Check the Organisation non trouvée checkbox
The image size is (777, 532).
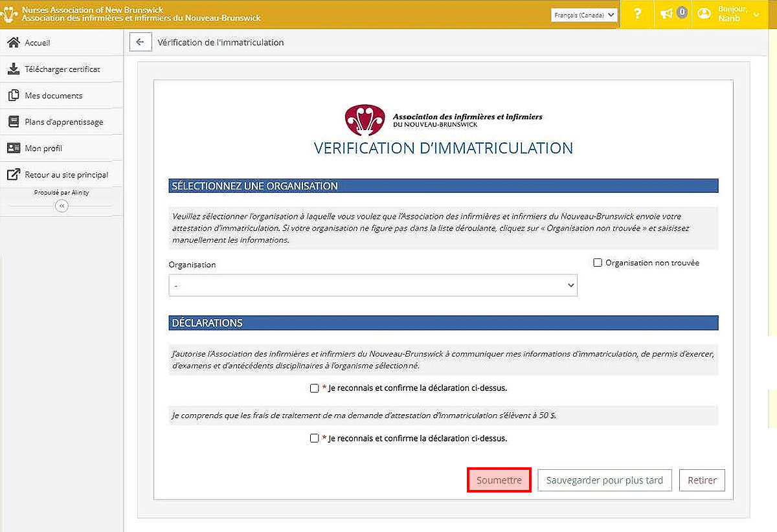tap(598, 263)
